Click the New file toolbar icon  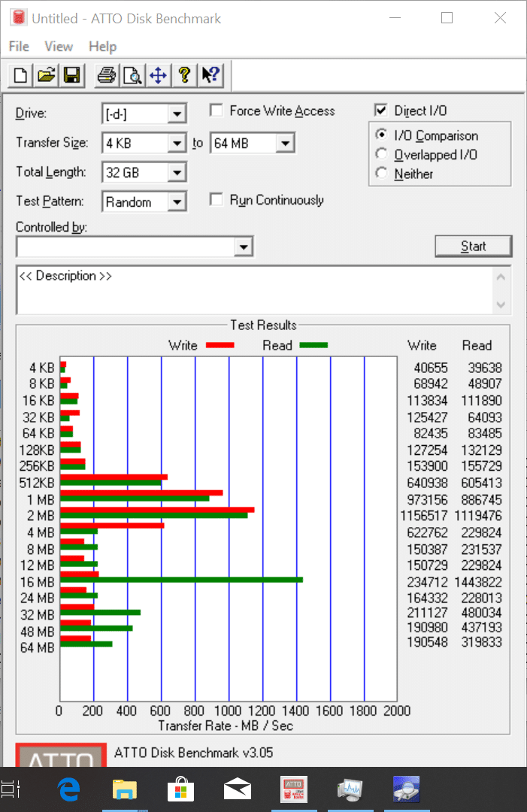pos(21,75)
